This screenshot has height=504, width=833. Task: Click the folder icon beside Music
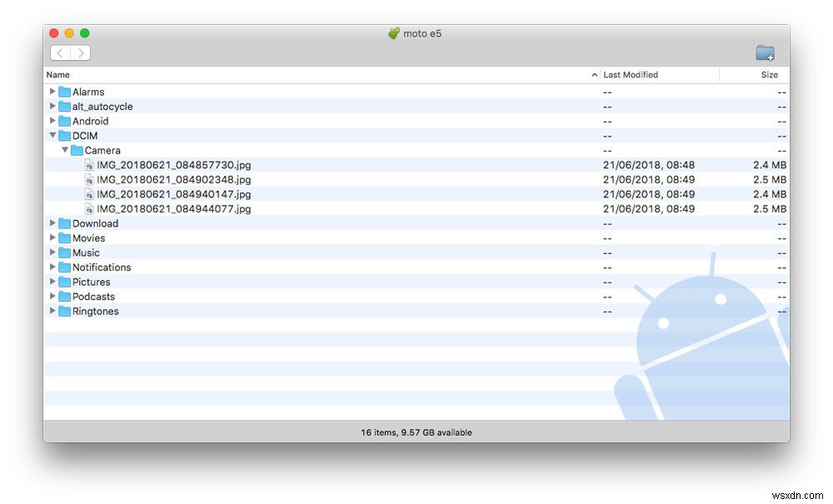pos(65,252)
